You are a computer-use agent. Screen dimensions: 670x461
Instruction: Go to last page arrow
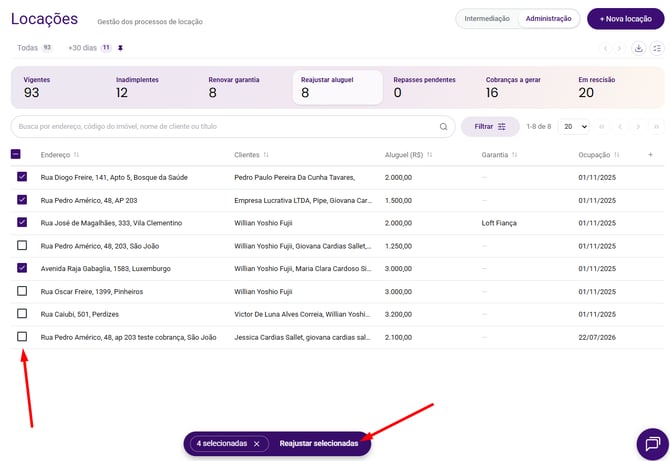click(x=656, y=126)
